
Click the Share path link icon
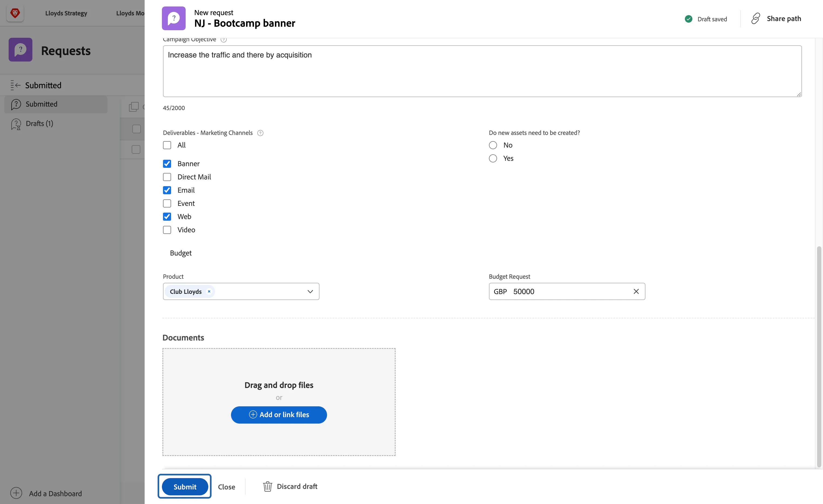pos(756,18)
